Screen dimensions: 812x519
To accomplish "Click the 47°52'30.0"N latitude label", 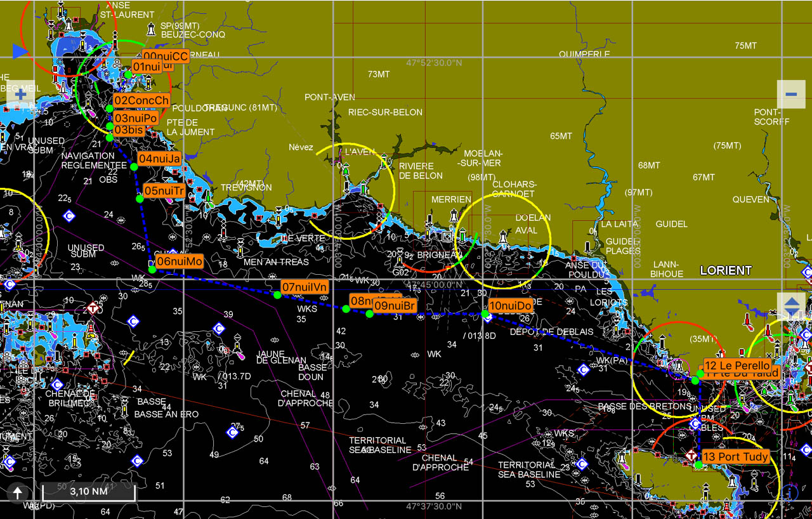I will click(434, 63).
